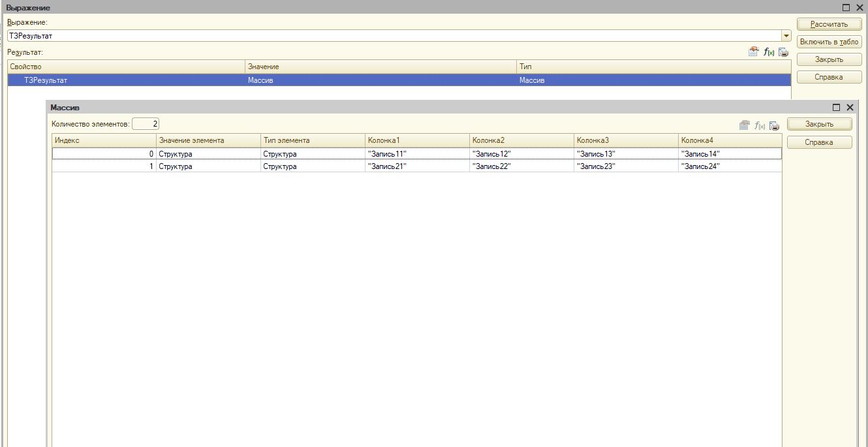The image size is (868, 447).
Task: Click the "Запись21" cell
Action: click(417, 166)
